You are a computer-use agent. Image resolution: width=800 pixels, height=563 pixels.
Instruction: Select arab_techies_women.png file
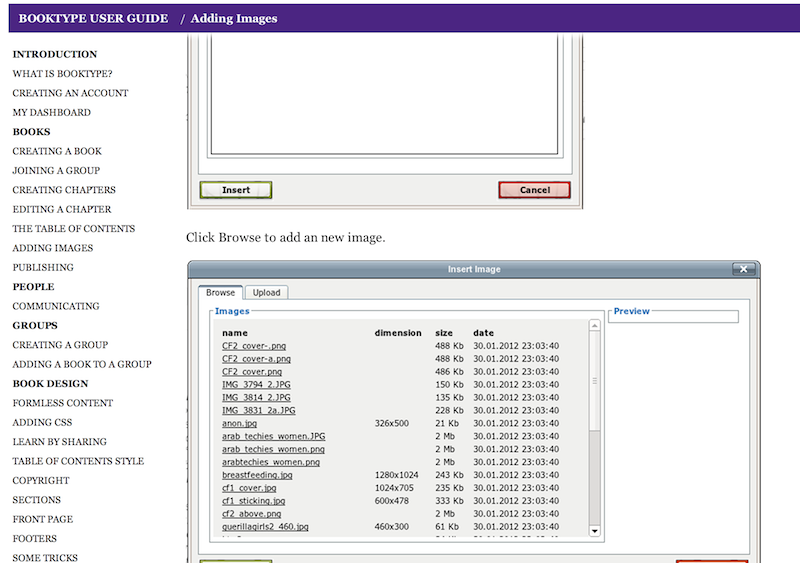(x=273, y=449)
